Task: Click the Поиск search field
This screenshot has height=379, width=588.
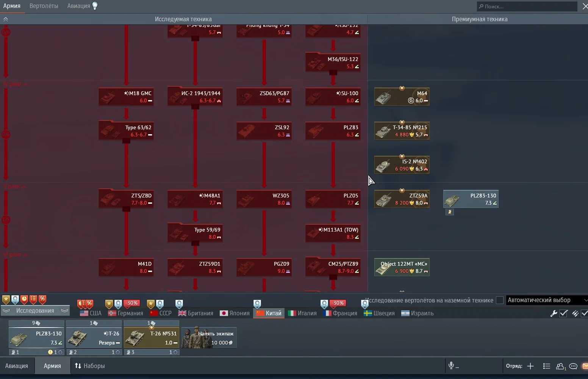Action: (527, 6)
